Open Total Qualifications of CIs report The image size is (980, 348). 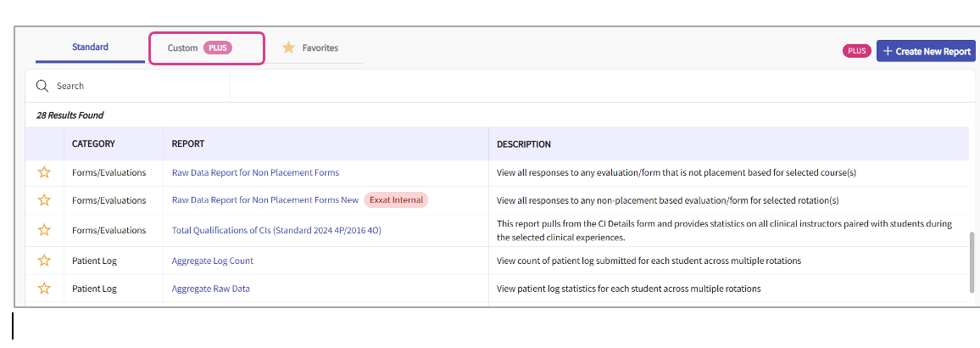[x=276, y=230]
